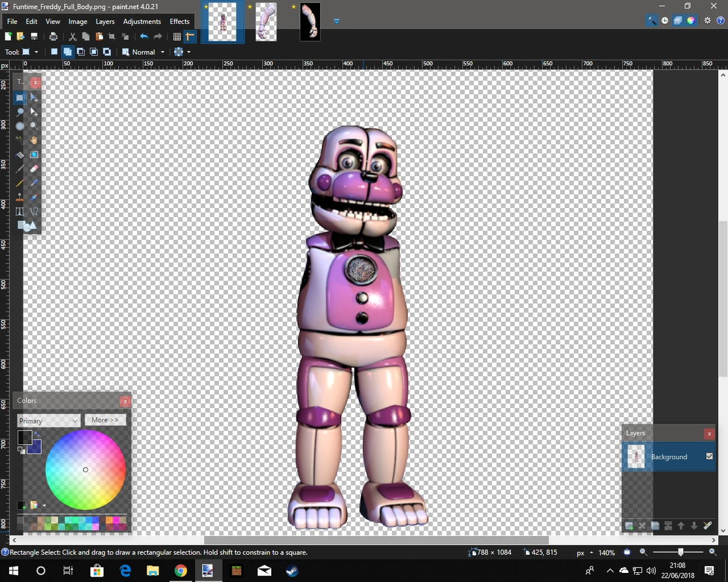This screenshot has height=582, width=728.
Task: Activate the Paint Bucket tool
Action: point(21,155)
